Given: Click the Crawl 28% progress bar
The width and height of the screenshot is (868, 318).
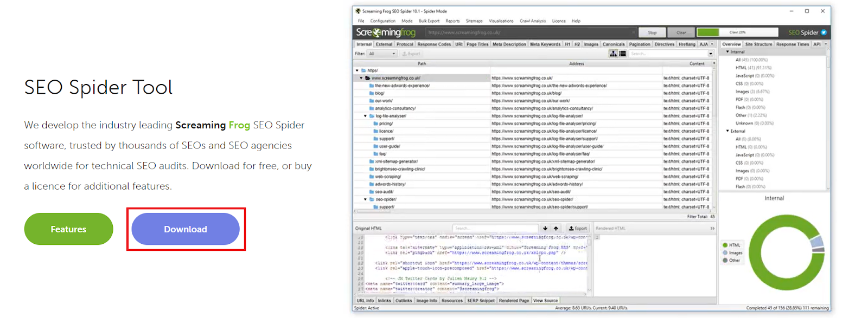Looking at the screenshot, I should tap(737, 33).
